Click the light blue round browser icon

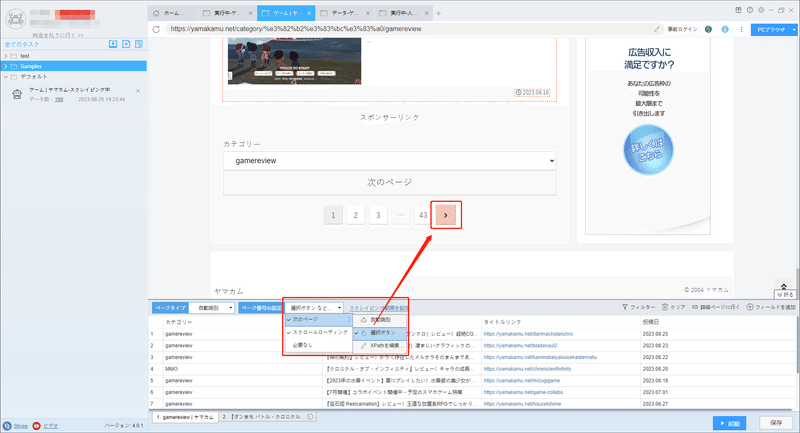[725, 29]
